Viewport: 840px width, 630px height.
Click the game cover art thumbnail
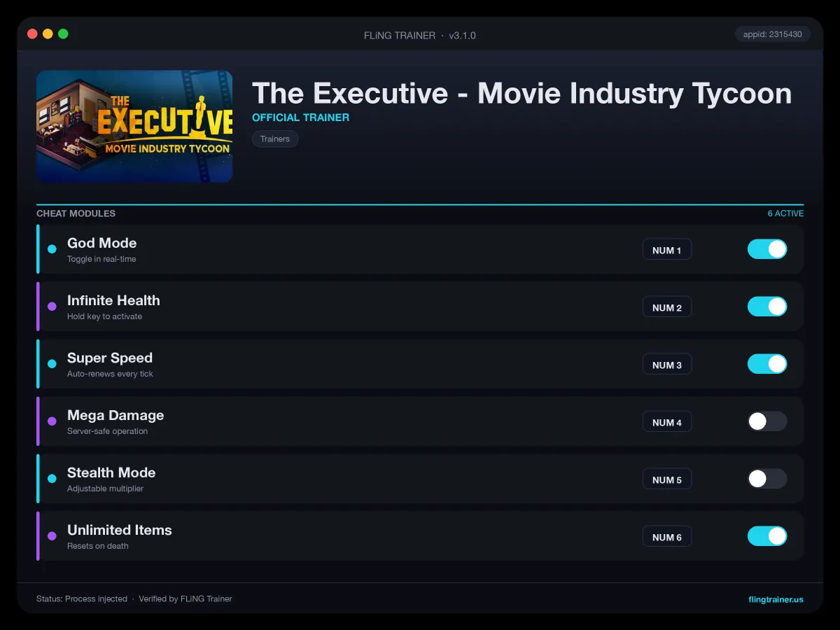coord(134,126)
